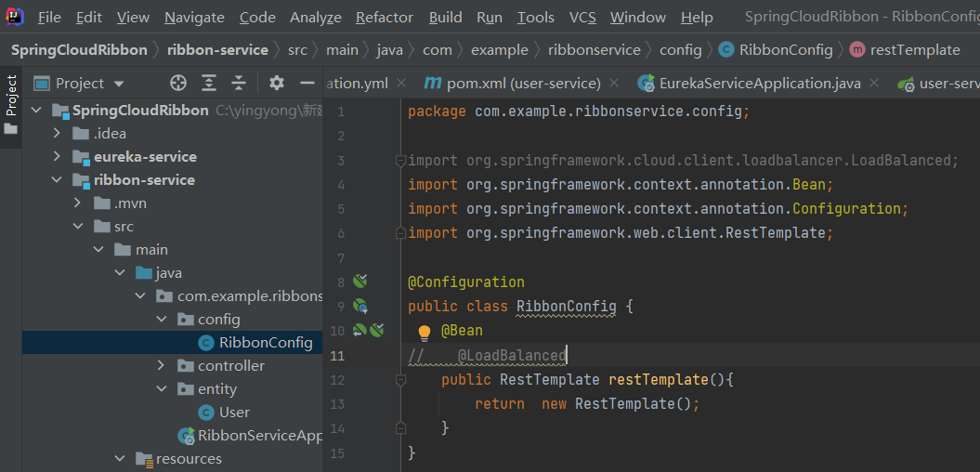This screenshot has width=980, height=472.
Task: Click RestTemplate return type on line 12
Action: pyautogui.click(x=550, y=380)
